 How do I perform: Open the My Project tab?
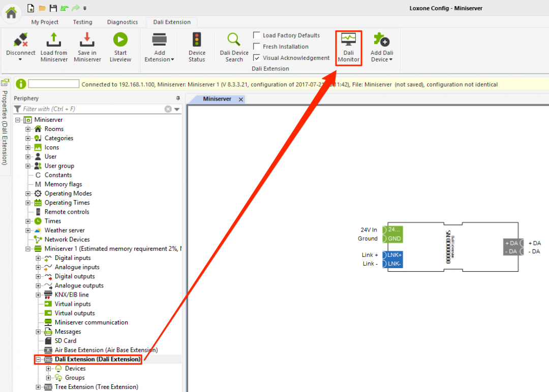coord(44,22)
